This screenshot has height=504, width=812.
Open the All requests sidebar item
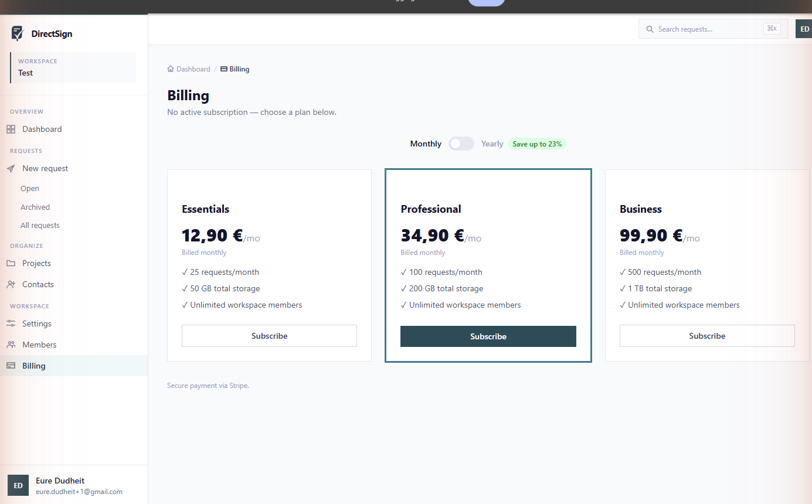tap(40, 225)
